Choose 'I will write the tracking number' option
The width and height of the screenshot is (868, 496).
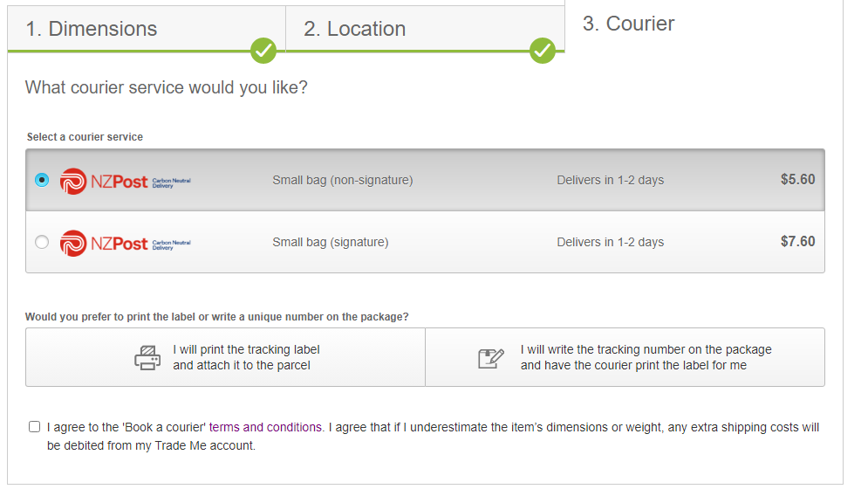tap(646, 357)
